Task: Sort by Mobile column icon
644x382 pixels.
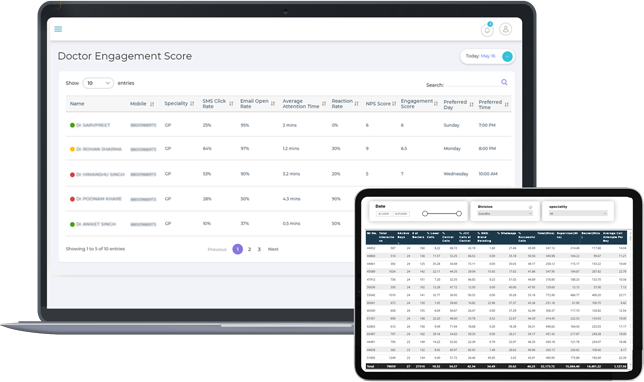Action: click(x=152, y=104)
